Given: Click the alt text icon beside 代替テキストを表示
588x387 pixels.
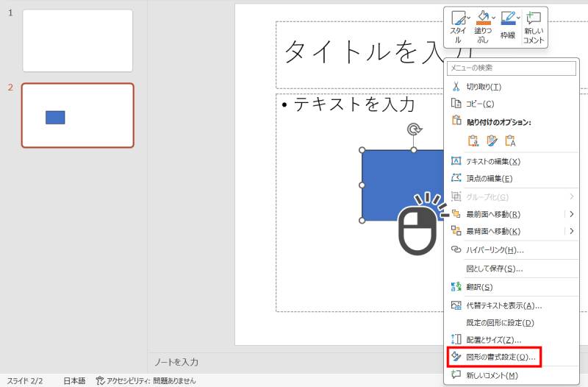Looking at the screenshot, I should (456, 305).
